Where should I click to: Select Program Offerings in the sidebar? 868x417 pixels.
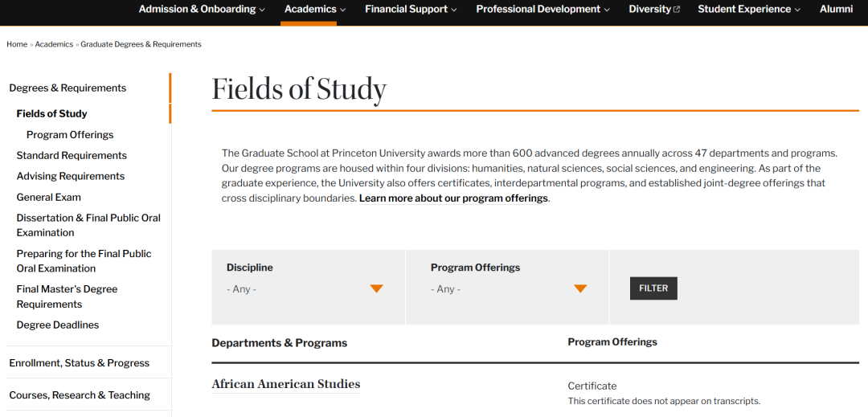tap(70, 135)
